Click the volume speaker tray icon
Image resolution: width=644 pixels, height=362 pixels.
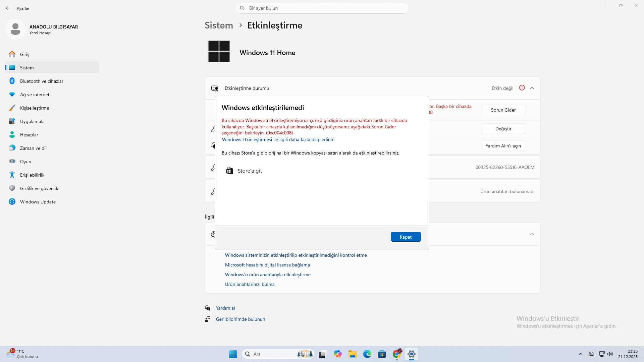(610, 354)
